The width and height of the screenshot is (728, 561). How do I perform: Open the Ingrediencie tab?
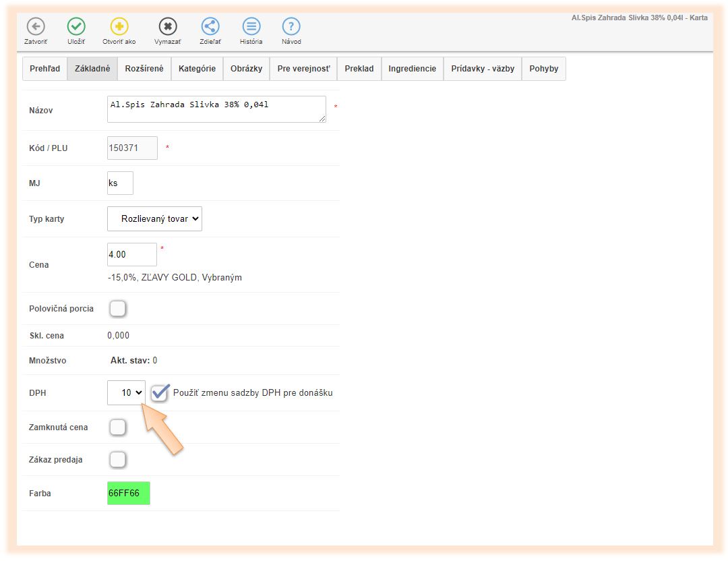click(412, 69)
